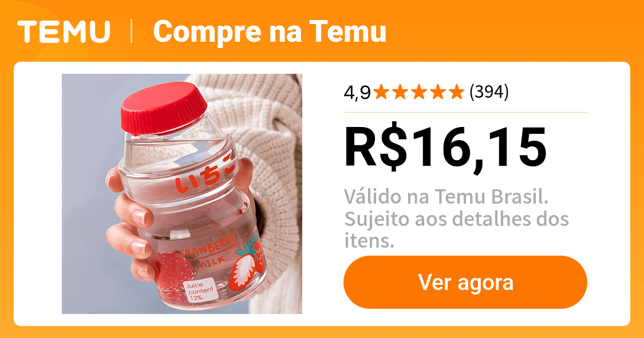
Task: Click the first rating star
Action: click(x=381, y=92)
